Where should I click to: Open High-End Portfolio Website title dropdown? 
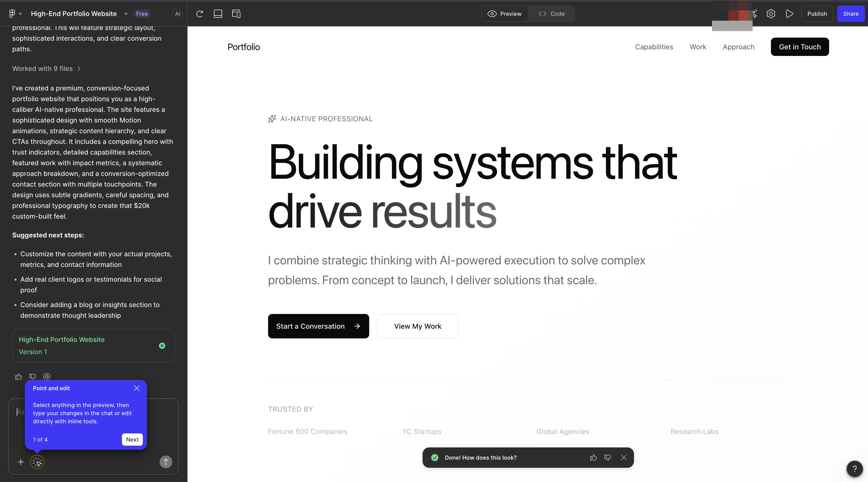point(126,14)
